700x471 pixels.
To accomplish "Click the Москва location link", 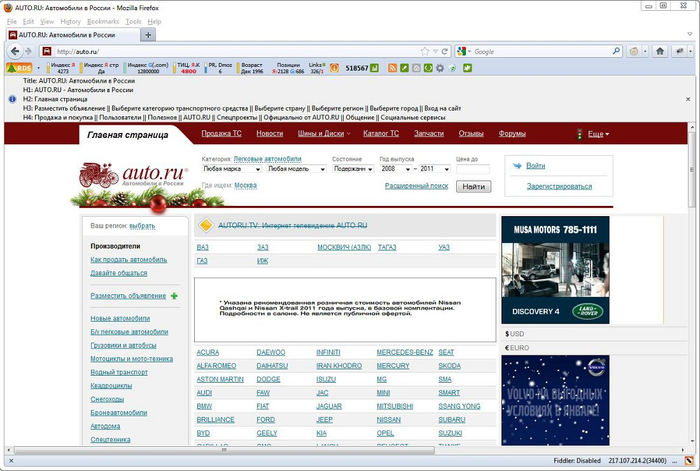I will coord(246,185).
